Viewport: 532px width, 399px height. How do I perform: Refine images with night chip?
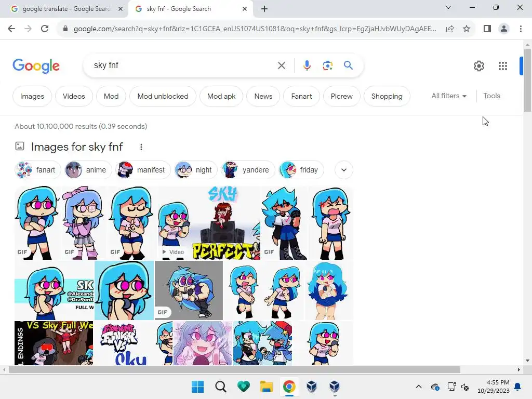(x=196, y=170)
